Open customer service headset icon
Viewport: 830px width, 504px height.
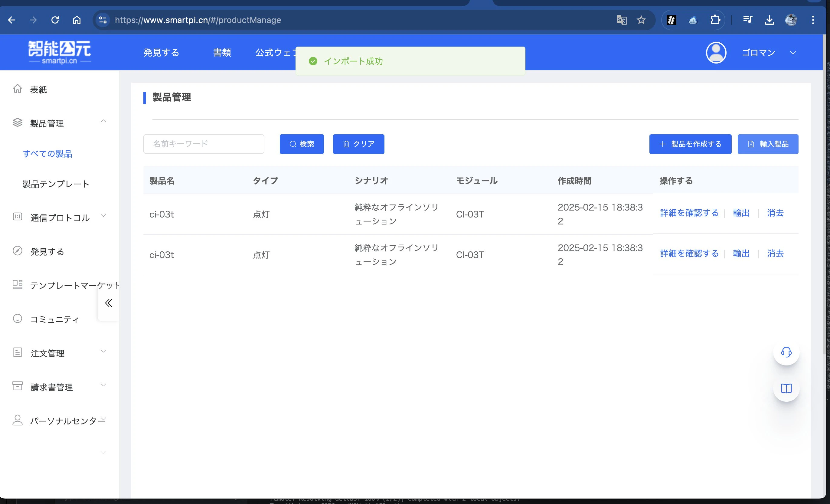(786, 352)
